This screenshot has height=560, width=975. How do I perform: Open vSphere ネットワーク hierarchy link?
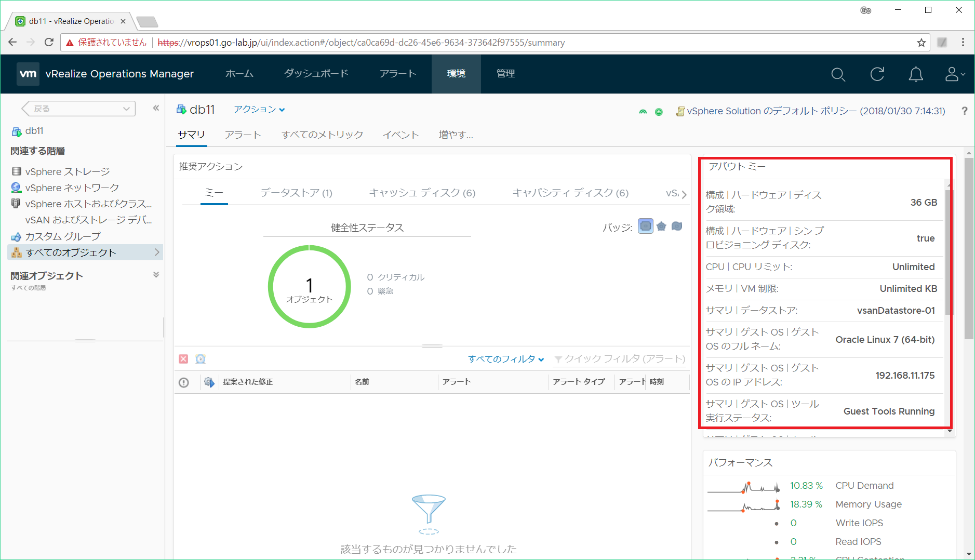tap(72, 188)
